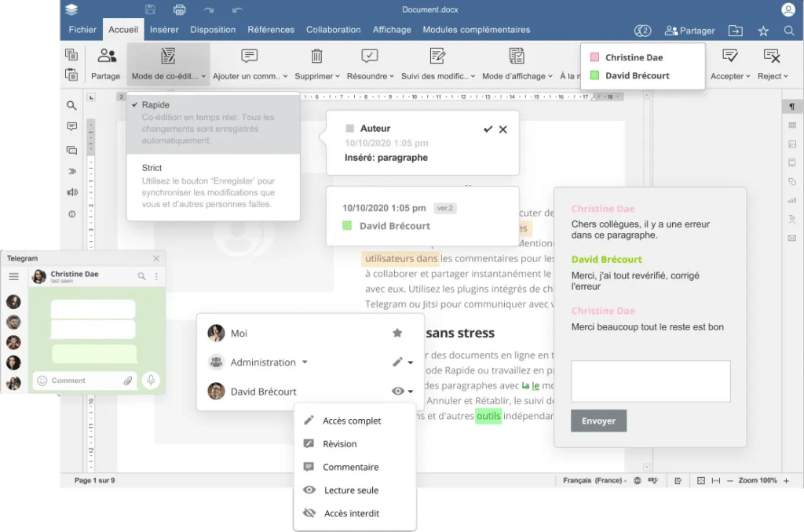Click the Redo arrow icon
804x532 pixels.
pos(208,9)
